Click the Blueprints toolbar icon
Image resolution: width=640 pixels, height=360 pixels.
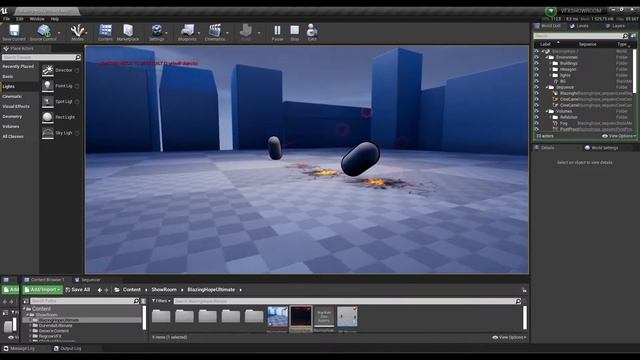[x=187, y=31]
